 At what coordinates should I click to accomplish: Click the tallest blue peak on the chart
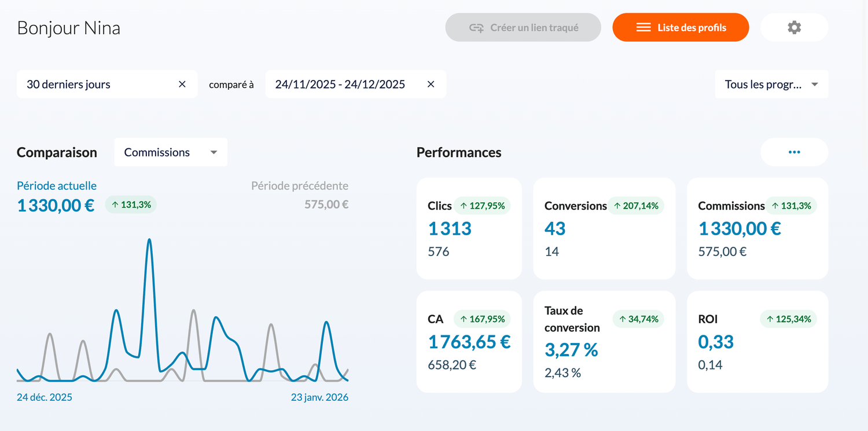point(149,240)
